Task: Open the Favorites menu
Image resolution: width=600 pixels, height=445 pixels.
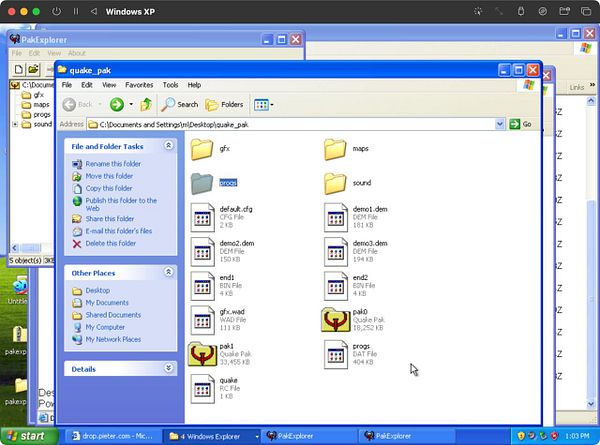Action: tap(139, 85)
